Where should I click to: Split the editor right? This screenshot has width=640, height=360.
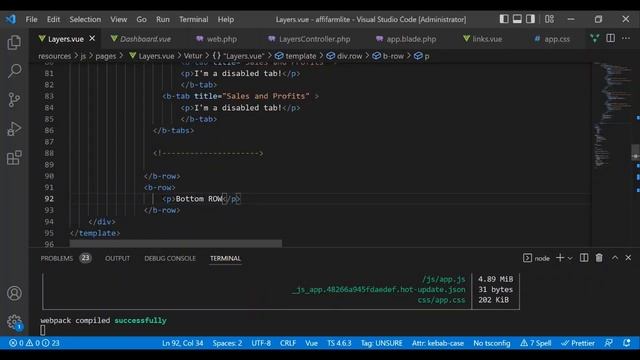click(x=611, y=38)
